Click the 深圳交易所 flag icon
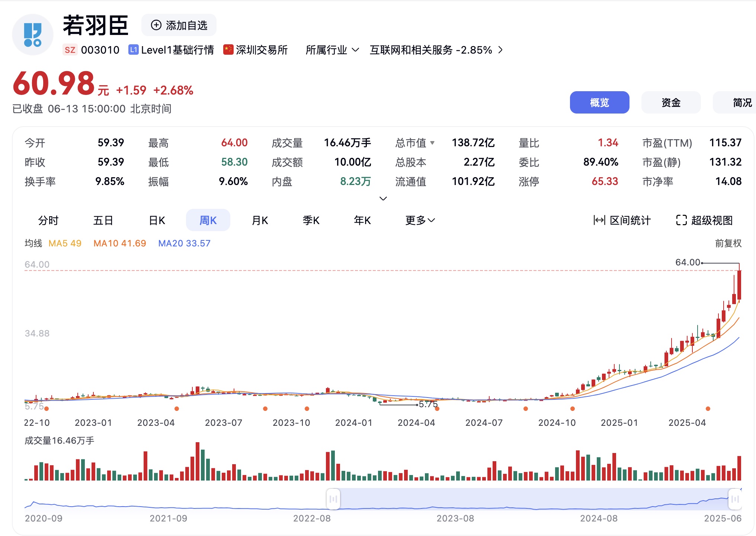756x536 pixels. point(228,50)
